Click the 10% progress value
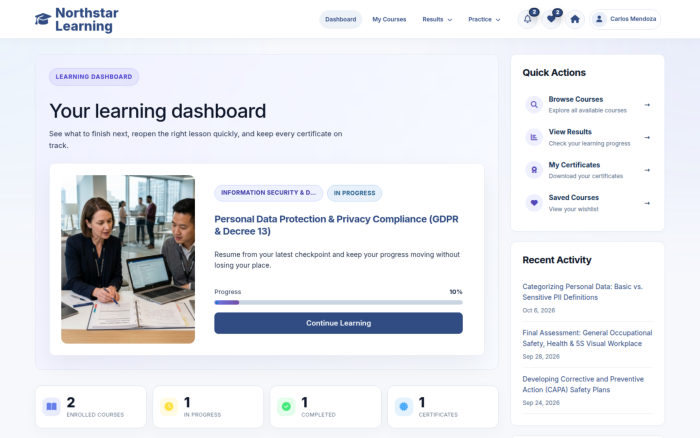The width and height of the screenshot is (700, 438). pos(456,292)
